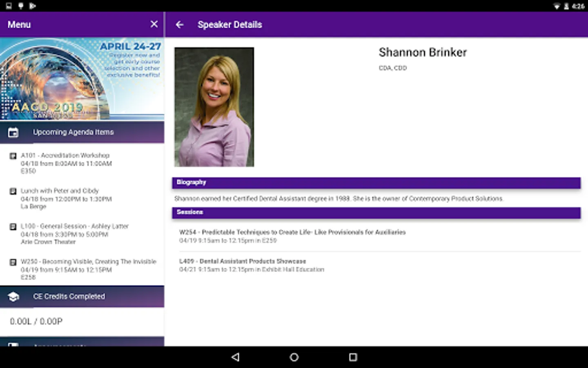Click the agenda icon beside Lunch with Peter
This screenshot has height=368, width=588.
pyautogui.click(x=13, y=191)
